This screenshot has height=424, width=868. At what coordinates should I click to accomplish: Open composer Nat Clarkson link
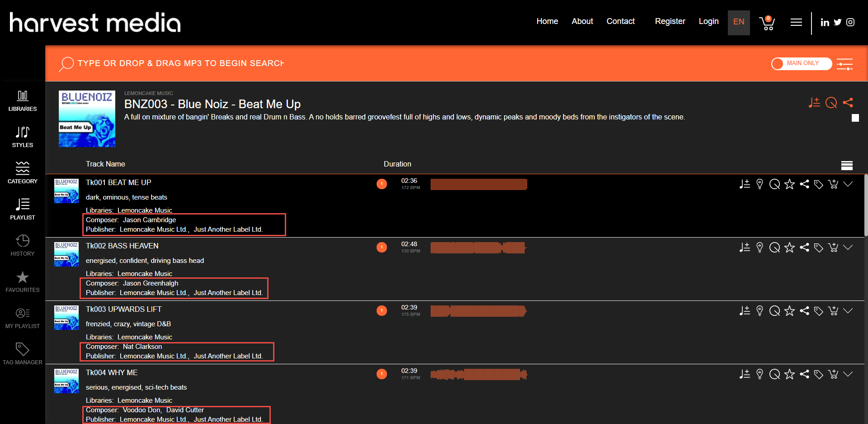click(x=142, y=347)
